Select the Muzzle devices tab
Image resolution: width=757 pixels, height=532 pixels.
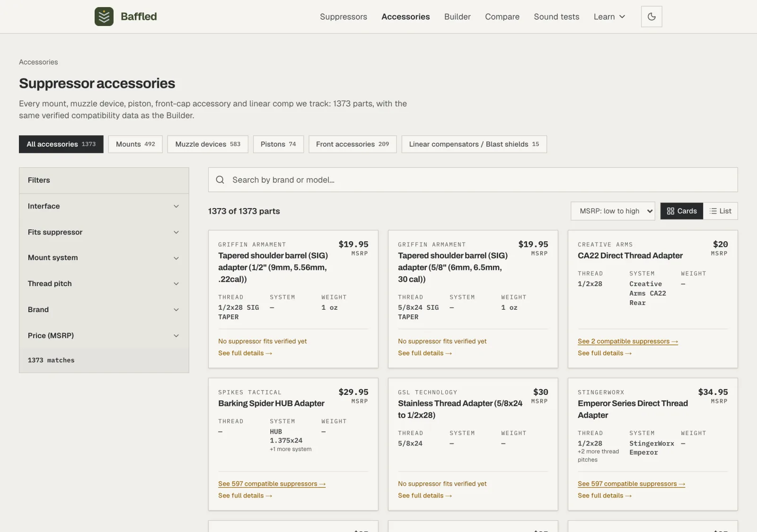tap(208, 144)
